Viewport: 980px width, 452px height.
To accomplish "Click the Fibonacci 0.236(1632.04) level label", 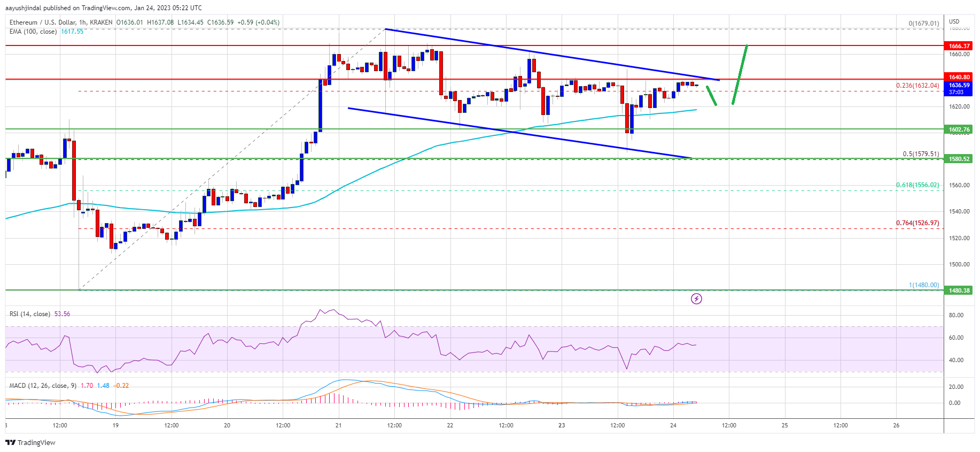I will (x=917, y=86).
